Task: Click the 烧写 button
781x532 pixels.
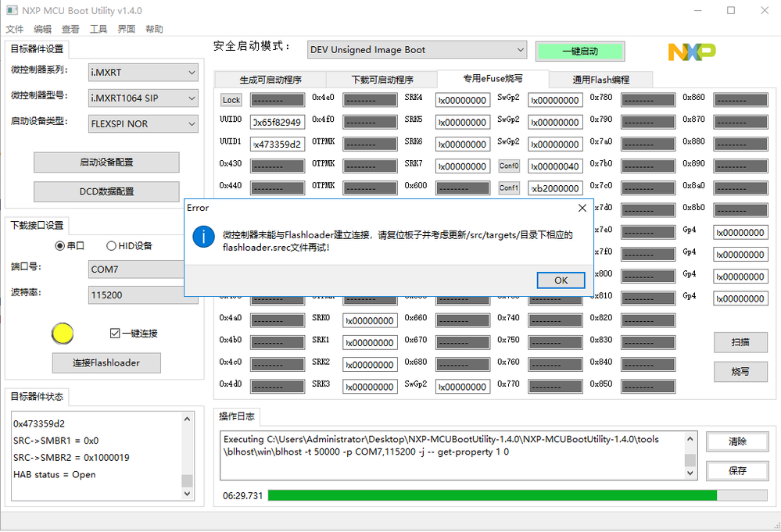Action: pyautogui.click(x=740, y=372)
